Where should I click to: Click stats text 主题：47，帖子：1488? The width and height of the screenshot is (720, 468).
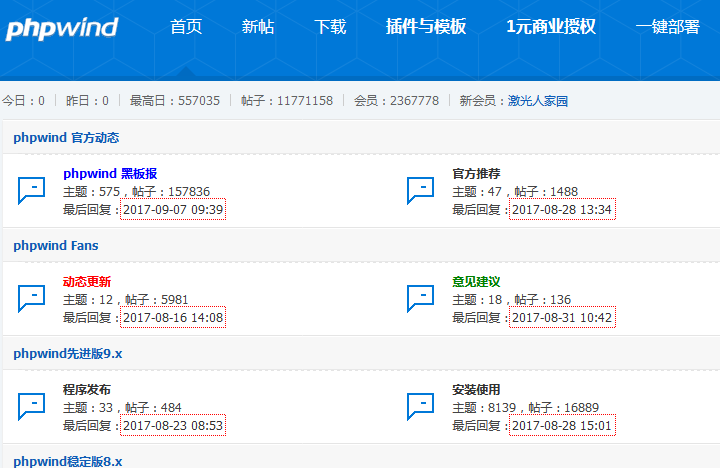coord(515,192)
